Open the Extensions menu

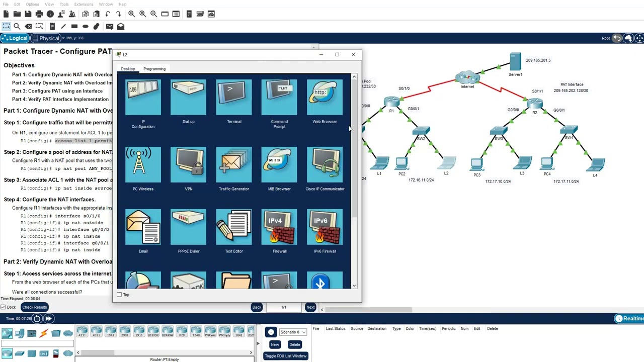(84, 5)
